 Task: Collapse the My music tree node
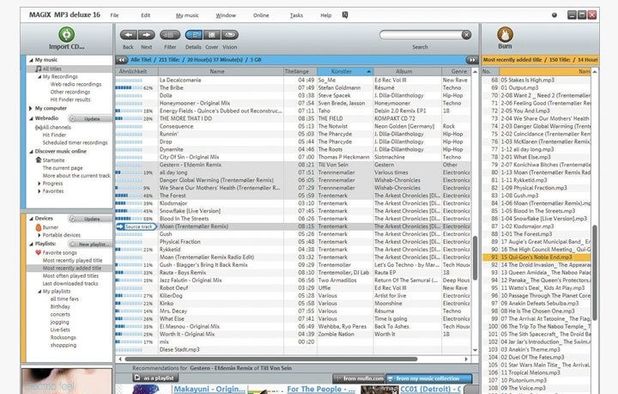tap(31, 60)
